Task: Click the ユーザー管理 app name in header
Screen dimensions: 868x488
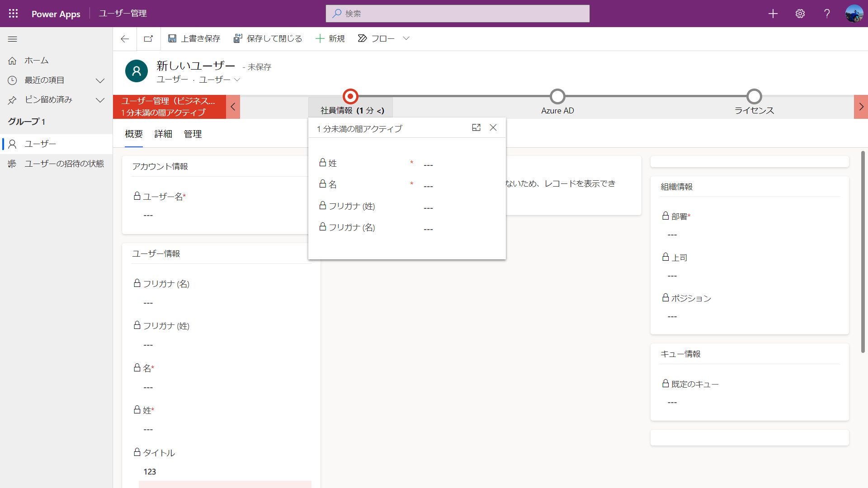Action: pos(123,14)
